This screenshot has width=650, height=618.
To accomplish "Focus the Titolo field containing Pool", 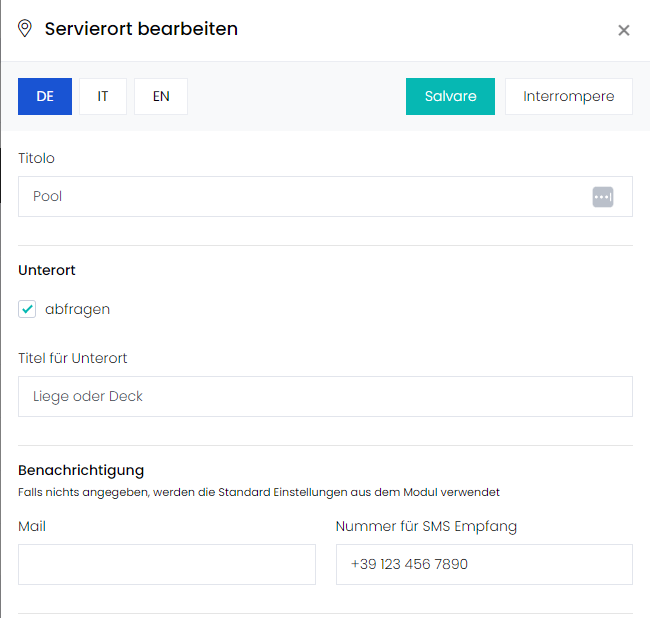I will pos(325,196).
